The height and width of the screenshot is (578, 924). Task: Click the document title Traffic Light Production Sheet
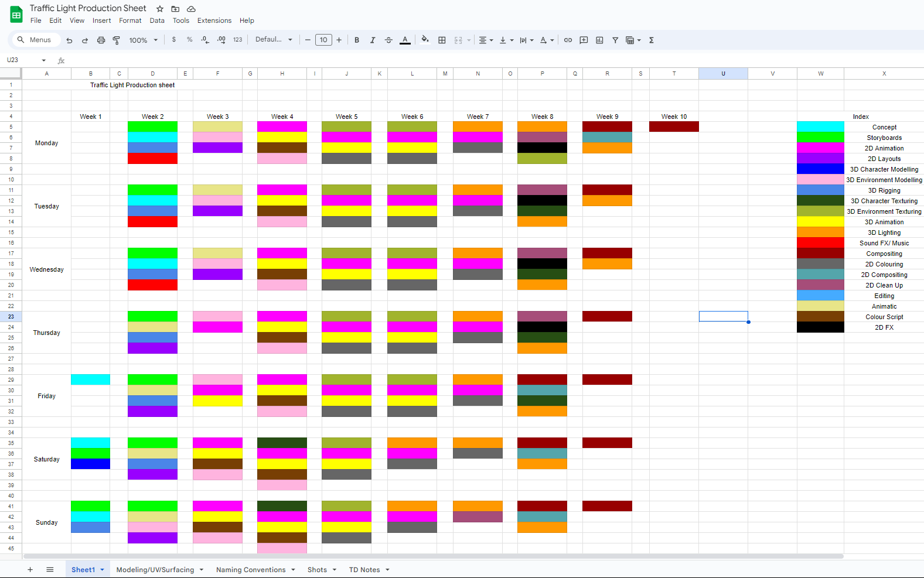coord(88,8)
